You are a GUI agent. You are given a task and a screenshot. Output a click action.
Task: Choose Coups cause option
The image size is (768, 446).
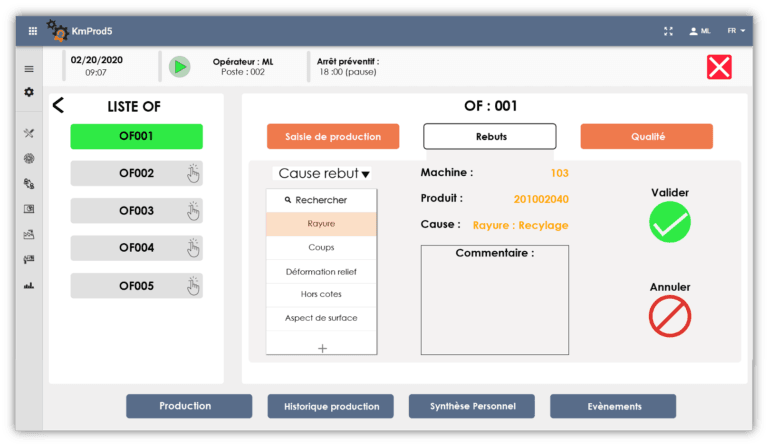point(321,247)
